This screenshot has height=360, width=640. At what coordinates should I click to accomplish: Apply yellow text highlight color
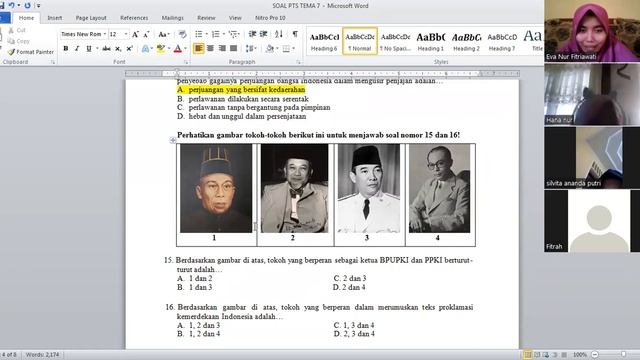click(160, 49)
